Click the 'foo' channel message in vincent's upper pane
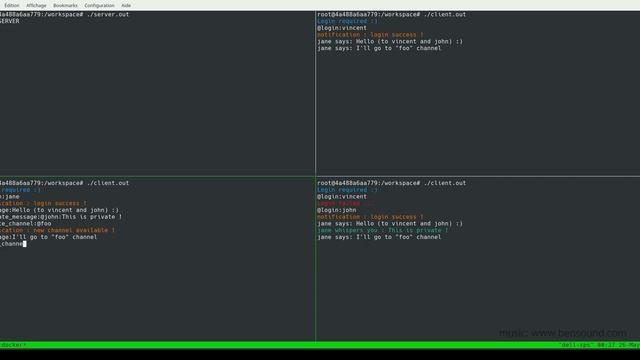Viewport: 640px width, 360px height. coord(379,48)
